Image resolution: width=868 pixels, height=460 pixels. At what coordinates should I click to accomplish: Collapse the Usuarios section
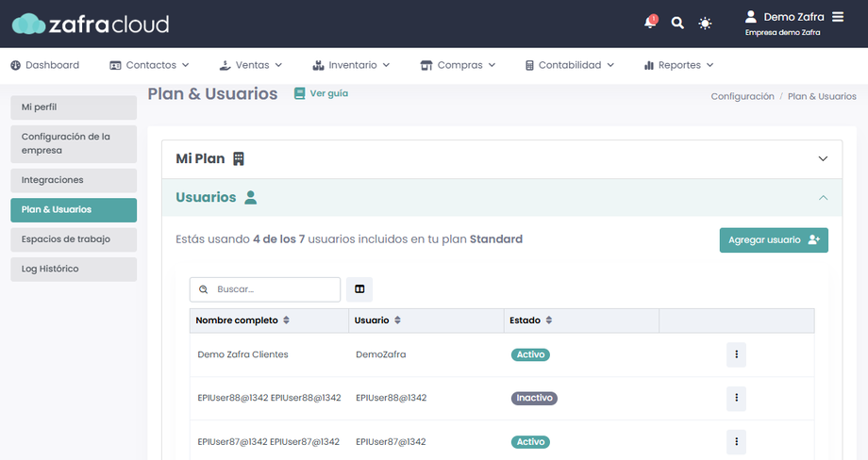823,198
